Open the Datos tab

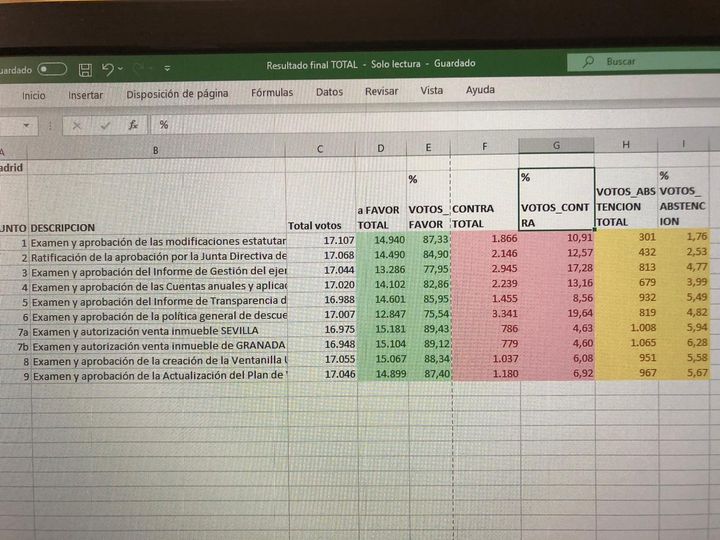click(329, 92)
